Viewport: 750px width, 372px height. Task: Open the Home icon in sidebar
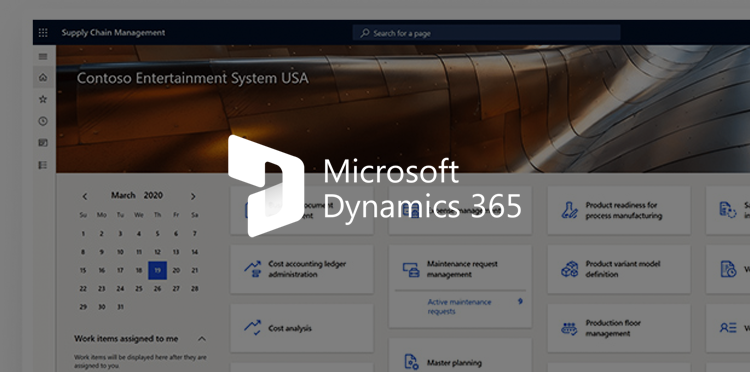click(x=43, y=77)
